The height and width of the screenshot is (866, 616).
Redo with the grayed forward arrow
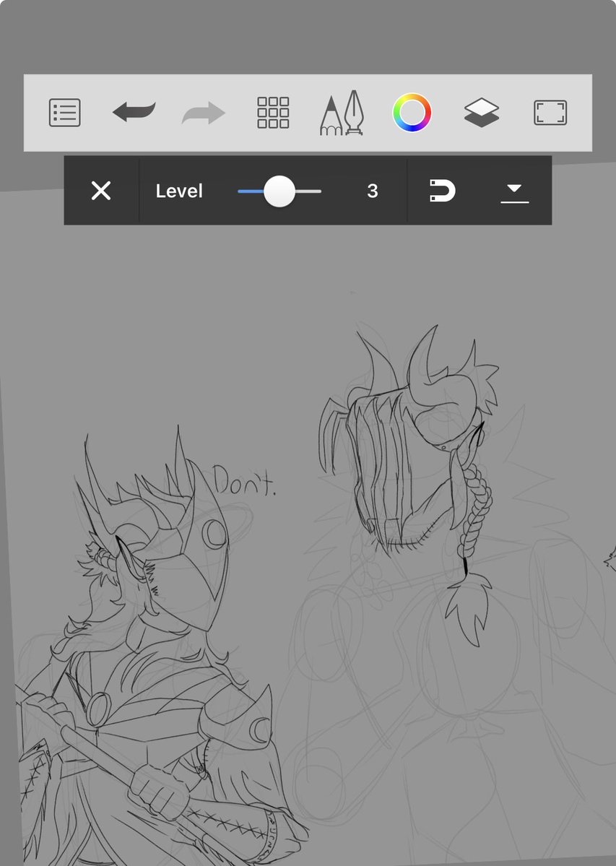(x=204, y=113)
